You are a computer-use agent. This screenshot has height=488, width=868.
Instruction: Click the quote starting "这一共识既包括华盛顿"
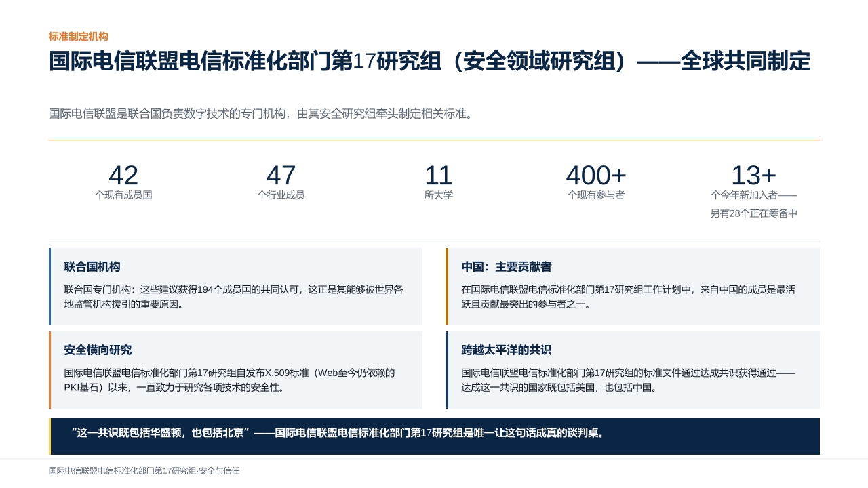tap(338, 432)
